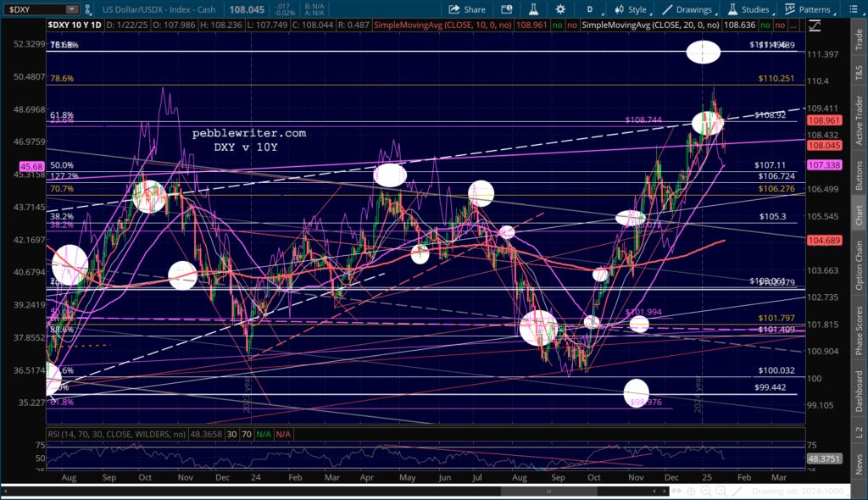The image size is (868, 500).
Task: Expand the $DXY symbol dropdown arrow
Action: click(x=70, y=9)
